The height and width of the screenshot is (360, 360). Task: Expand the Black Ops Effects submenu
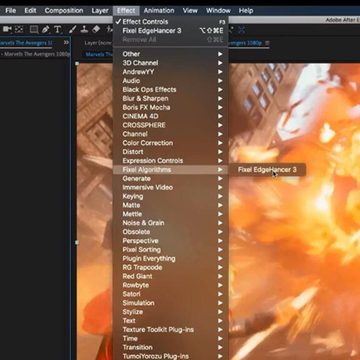pos(170,90)
